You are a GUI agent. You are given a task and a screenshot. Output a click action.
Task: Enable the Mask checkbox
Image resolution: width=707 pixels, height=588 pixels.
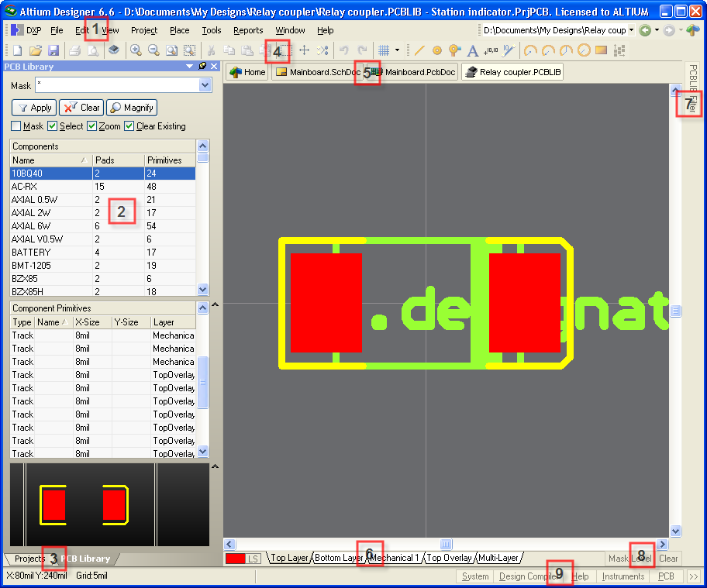coord(16,126)
